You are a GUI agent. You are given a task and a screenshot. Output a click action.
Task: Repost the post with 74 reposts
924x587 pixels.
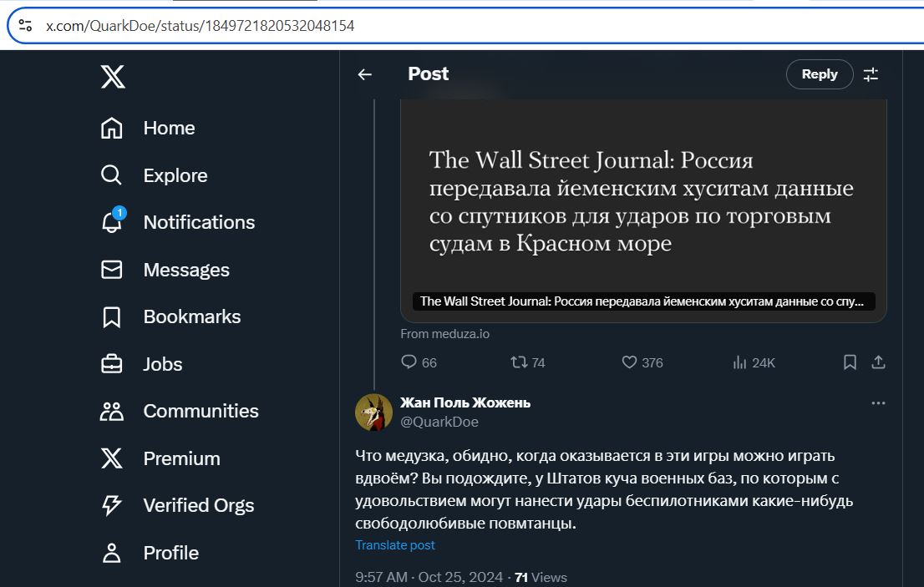(x=528, y=362)
